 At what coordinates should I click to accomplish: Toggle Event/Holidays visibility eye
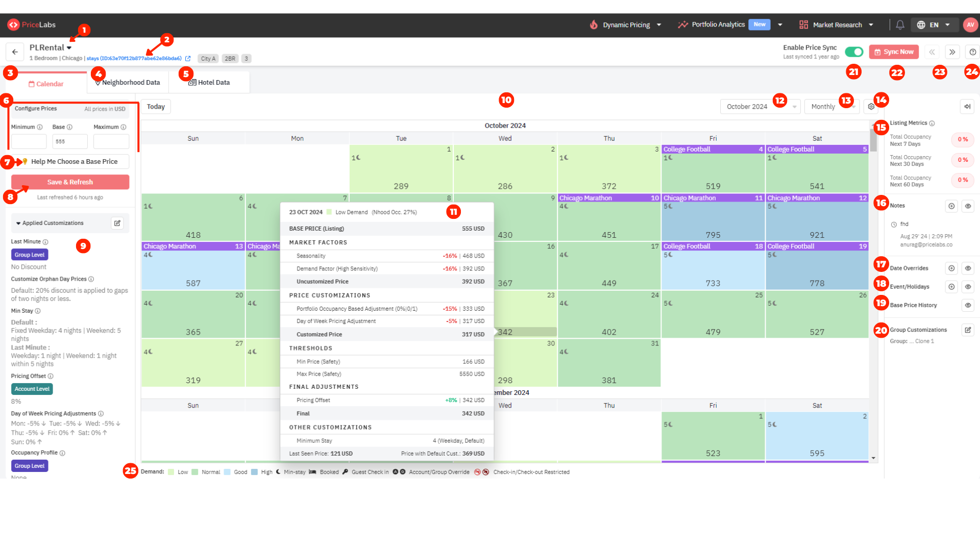tap(968, 287)
